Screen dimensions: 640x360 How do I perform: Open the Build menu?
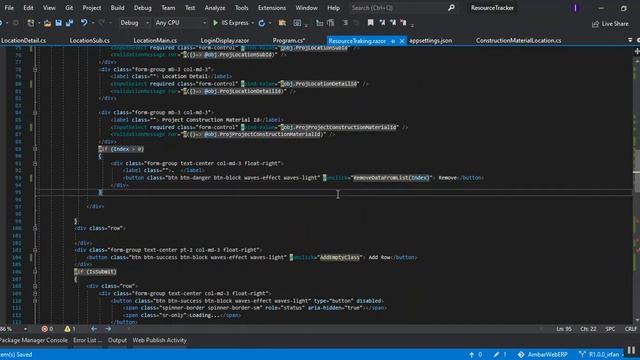(117, 8)
